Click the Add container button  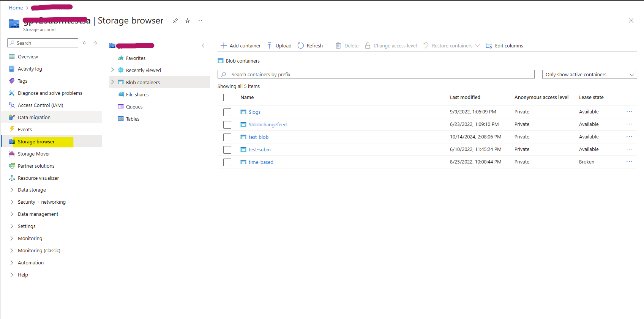pos(240,46)
